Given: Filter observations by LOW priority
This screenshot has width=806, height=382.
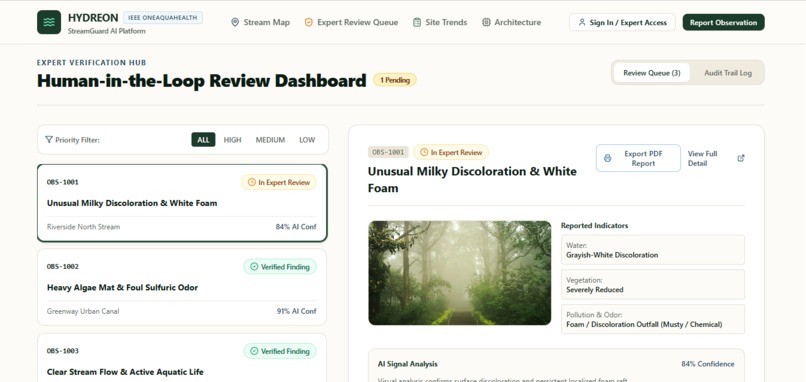Looking at the screenshot, I should tap(307, 139).
